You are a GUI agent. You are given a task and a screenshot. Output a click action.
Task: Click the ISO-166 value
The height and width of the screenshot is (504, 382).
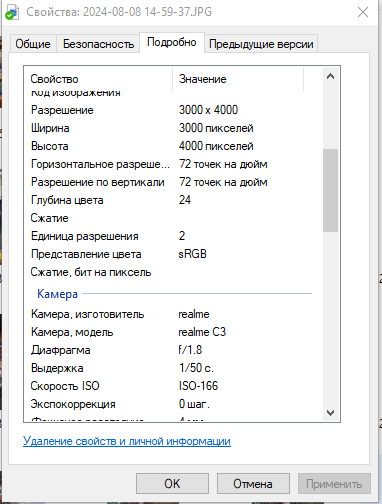point(198,386)
